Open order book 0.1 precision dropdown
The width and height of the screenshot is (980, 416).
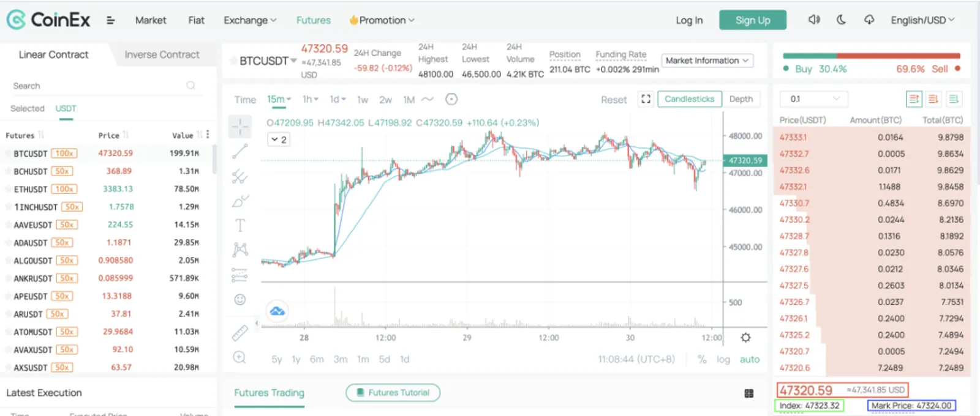pos(813,98)
